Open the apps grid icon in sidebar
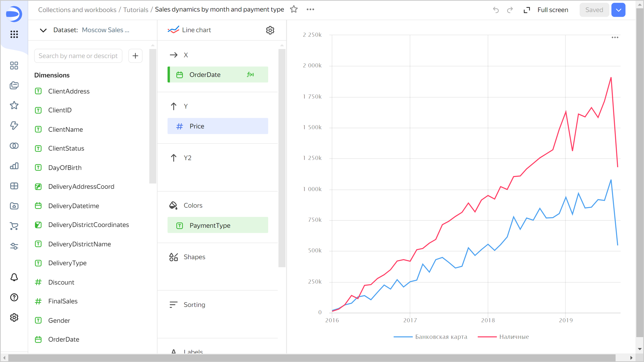The image size is (644, 362). click(x=14, y=34)
